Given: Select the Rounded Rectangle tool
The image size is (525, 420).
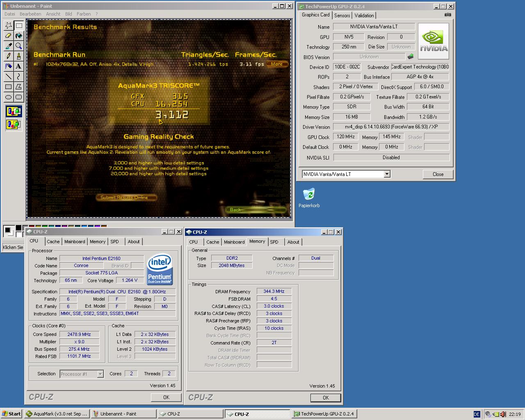Looking at the screenshot, I should click(18, 97).
